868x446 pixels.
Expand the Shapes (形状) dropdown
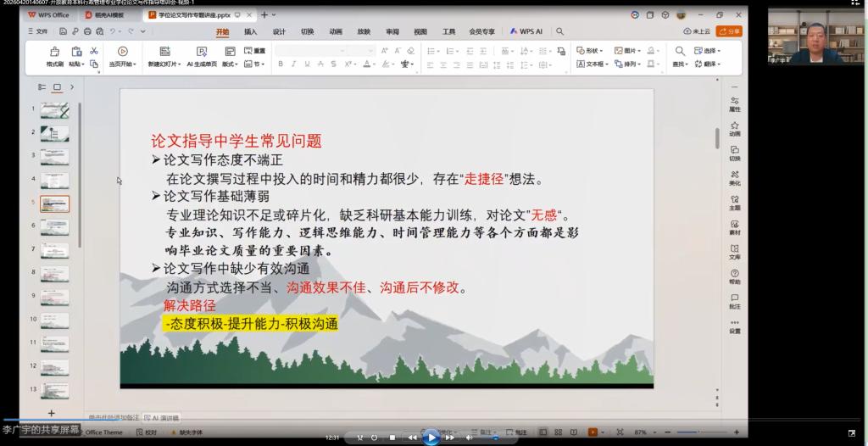pyautogui.click(x=589, y=51)
